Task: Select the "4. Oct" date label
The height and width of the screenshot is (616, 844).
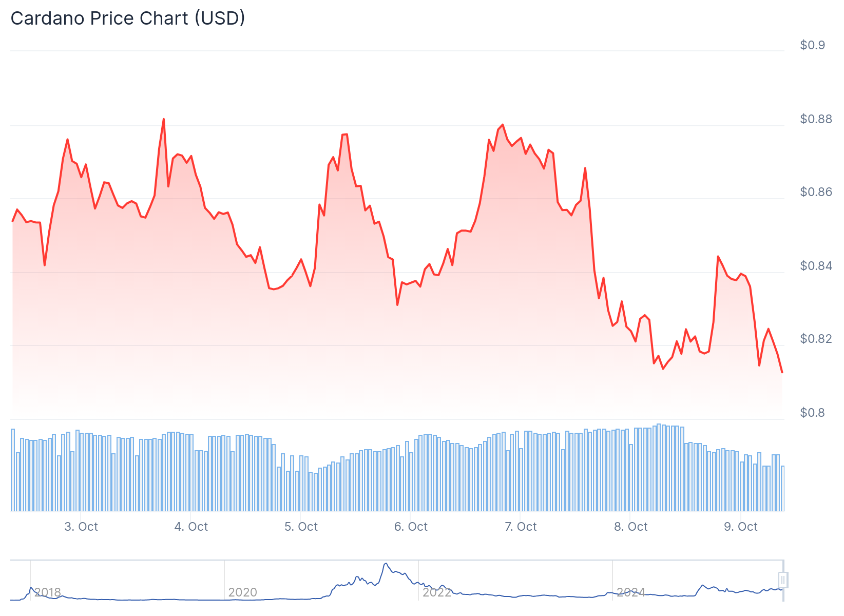Action: pos(191,527)
